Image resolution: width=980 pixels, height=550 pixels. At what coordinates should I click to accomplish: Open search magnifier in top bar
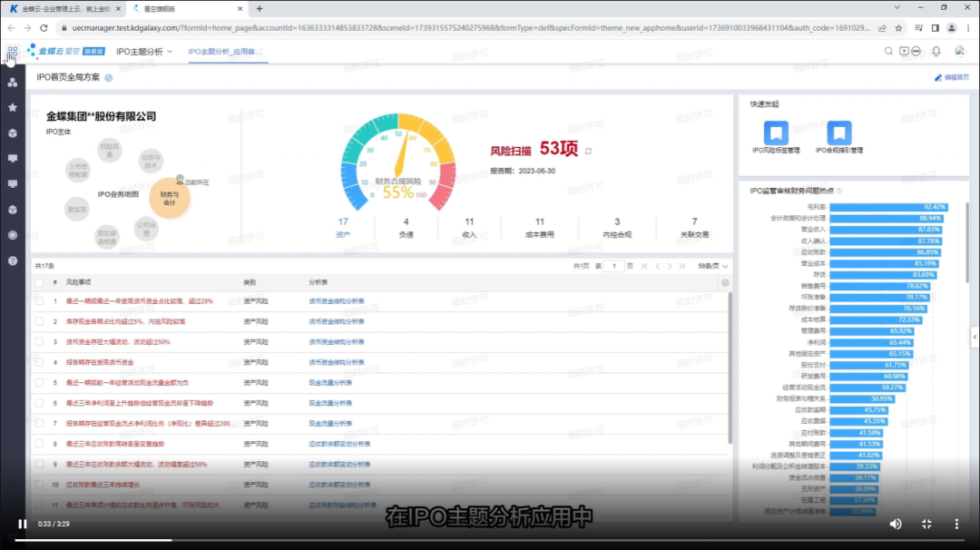tap(888, 51)
